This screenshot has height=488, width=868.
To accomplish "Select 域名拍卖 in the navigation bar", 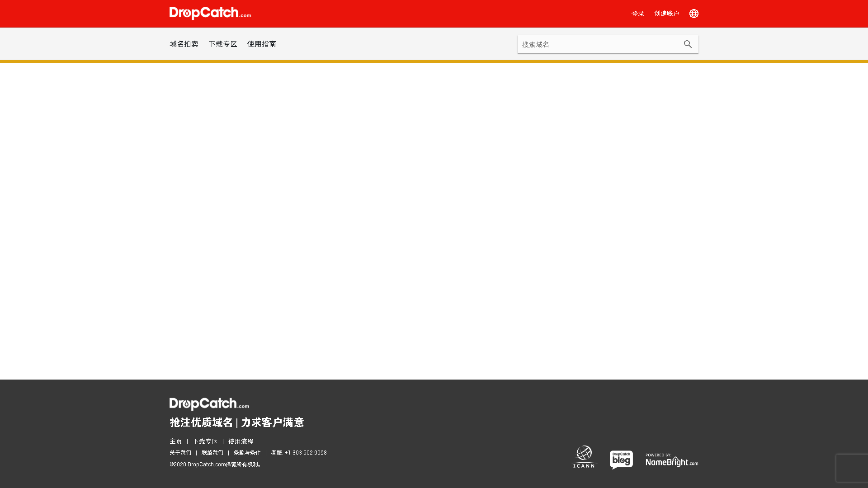I will (x=184, y=44).
